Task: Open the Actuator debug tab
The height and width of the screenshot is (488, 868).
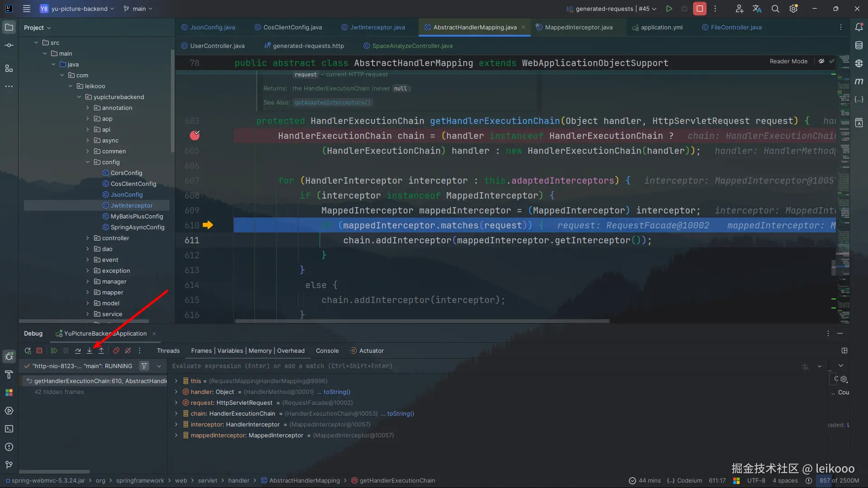Action: pos(367,351)
